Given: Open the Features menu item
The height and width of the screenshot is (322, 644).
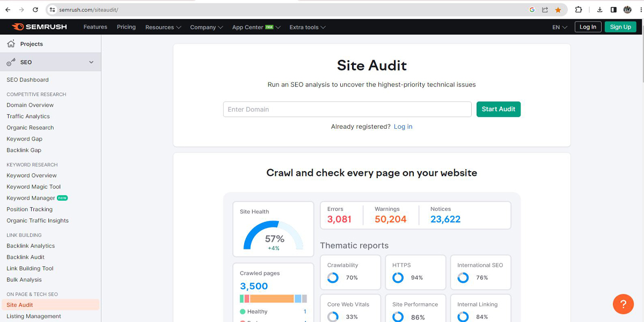Looking at the screenshot, I should click(x=96, y=27).
